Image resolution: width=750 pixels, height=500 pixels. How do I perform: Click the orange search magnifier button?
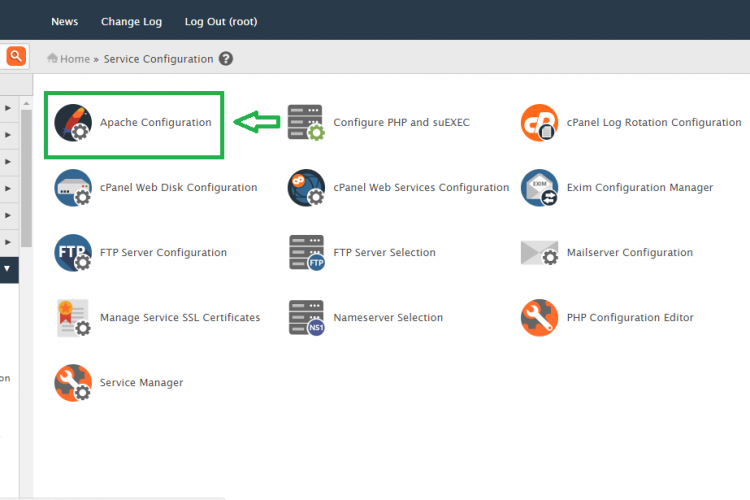pos(16,56)
